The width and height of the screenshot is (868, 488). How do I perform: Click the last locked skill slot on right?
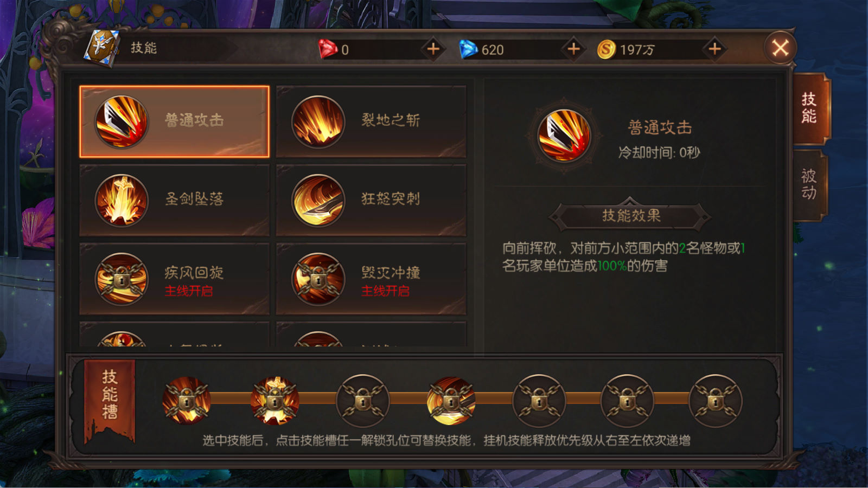pyautogui.click(x=716, y=401)
